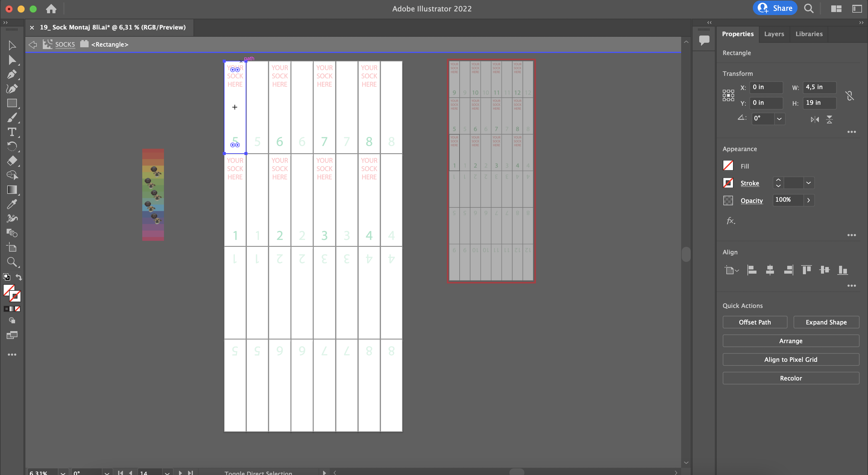Image resolution: width=868 pixels, height=475 pixels.
Task: Click the Stroke appearance swatch
Action: pos(728,183)
